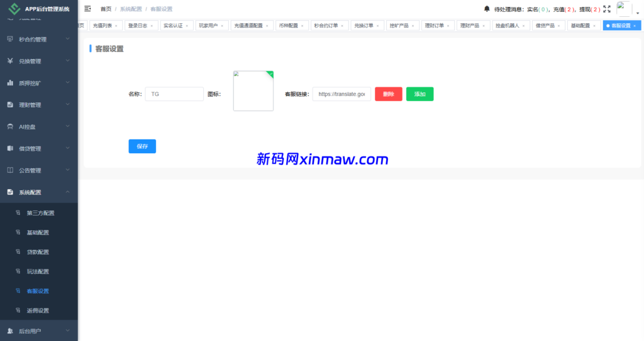Click the 图标 upload thumbnail box
Screen dimensions: 644x341
pyautogui.click(x=253, y=90)
